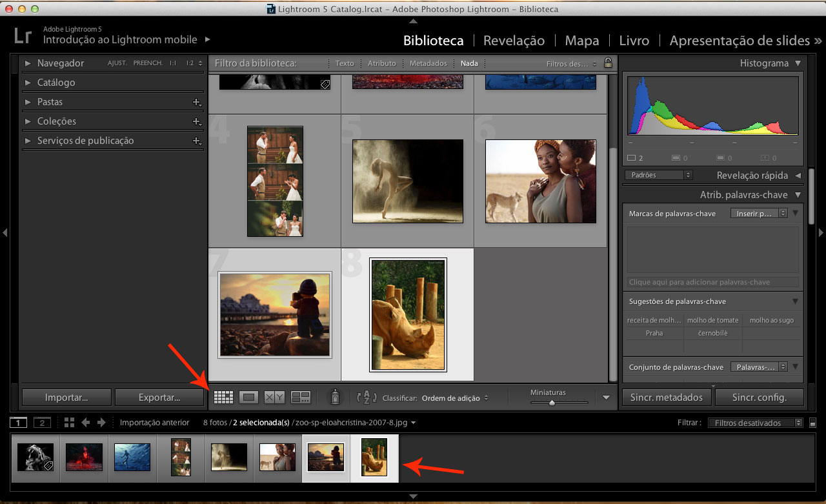
Task: Select the Painter spray can tool
Action: point(335,398)
